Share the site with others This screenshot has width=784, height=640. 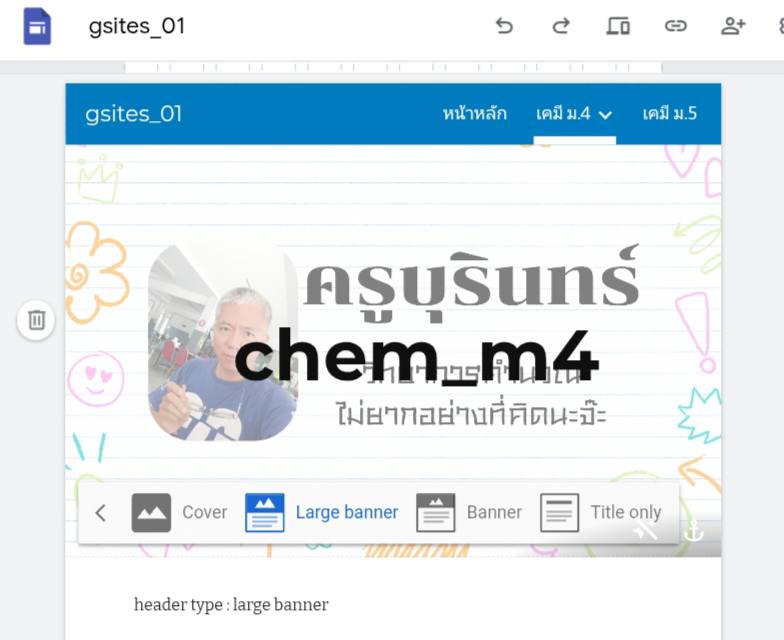tap(733, 26)
